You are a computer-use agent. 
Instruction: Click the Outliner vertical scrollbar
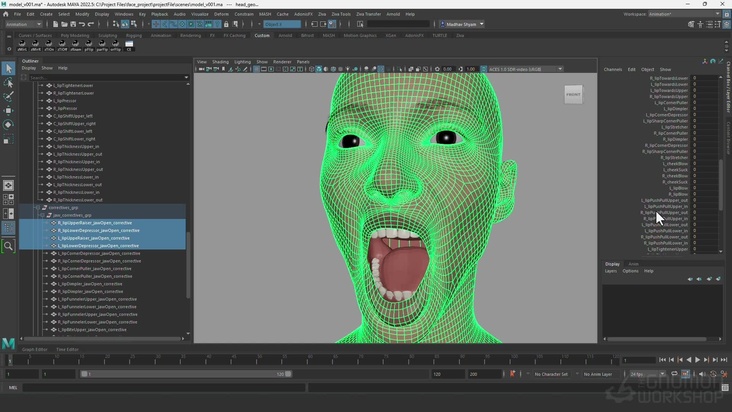coord(188,265)
